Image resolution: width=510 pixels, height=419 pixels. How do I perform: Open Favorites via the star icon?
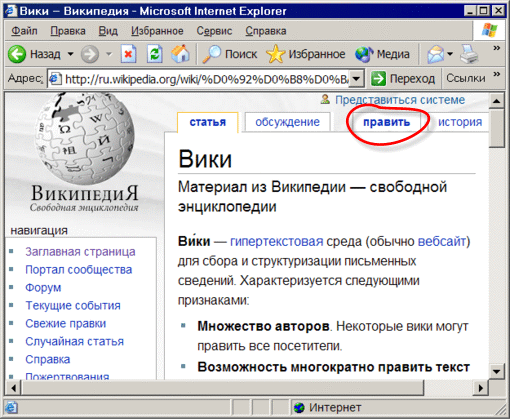pos(276,54)
